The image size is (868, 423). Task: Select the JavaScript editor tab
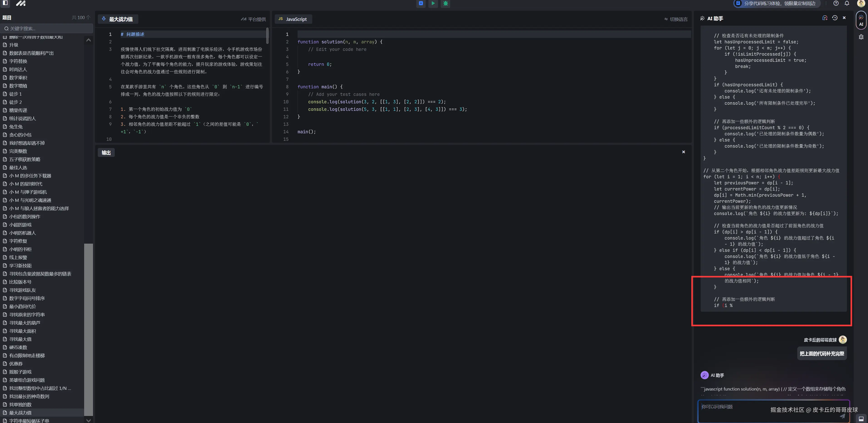[x=293, y=19]
